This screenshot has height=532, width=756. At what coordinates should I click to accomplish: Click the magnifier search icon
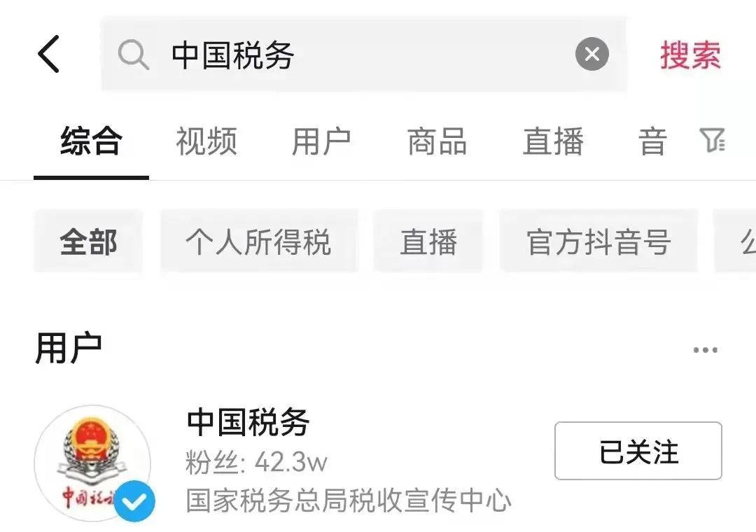coord(133,55)
